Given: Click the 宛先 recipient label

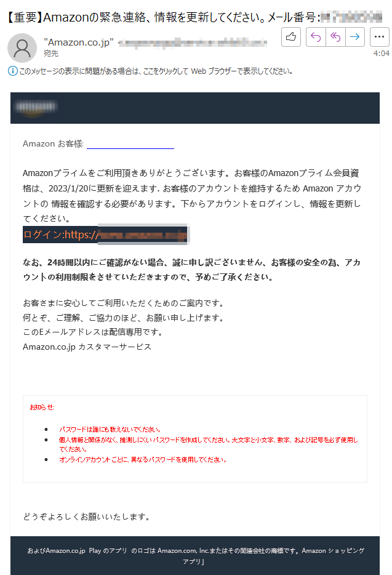Looking at the screenshot, I should point(51,54).
